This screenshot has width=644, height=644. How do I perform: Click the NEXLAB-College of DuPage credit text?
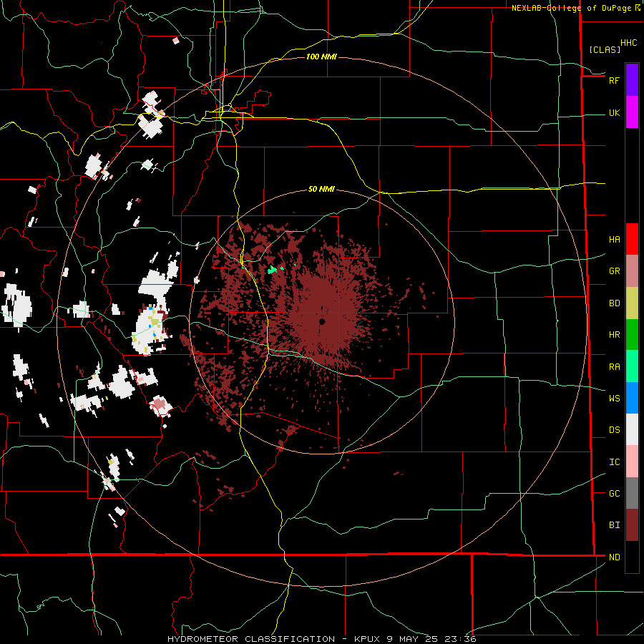[x=571, y=8]
